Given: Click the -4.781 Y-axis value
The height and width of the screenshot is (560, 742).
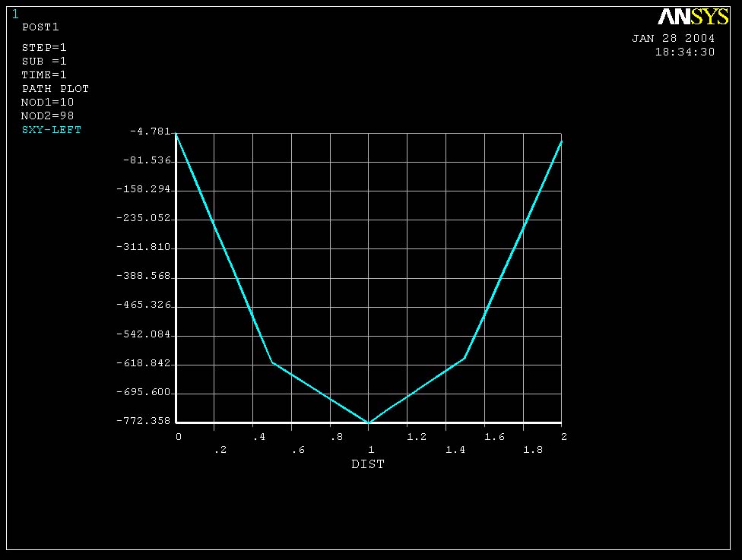Looking at the screenshot, I should click(150, 131).
